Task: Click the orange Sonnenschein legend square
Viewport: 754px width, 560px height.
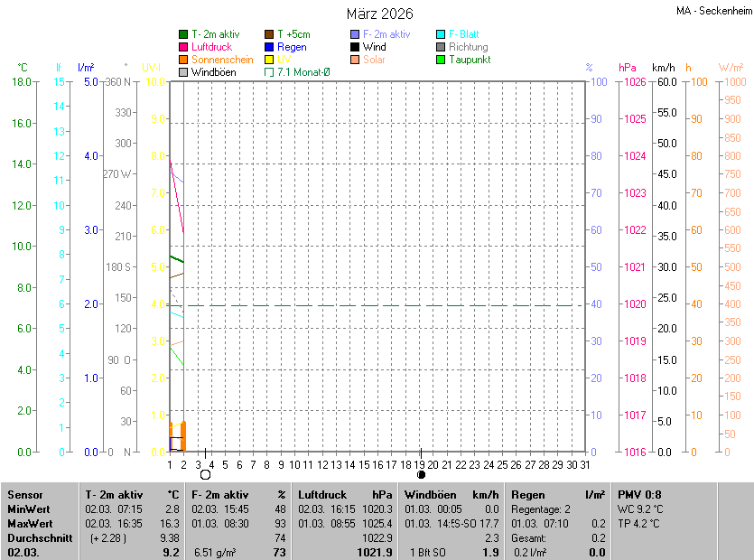Action: 183,60
